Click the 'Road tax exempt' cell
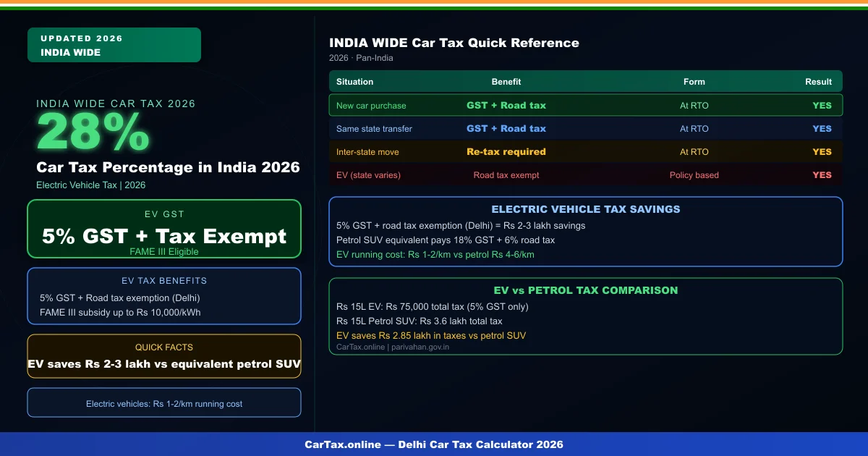The width and height of the screenshot is (868, 456). [506, 175]
